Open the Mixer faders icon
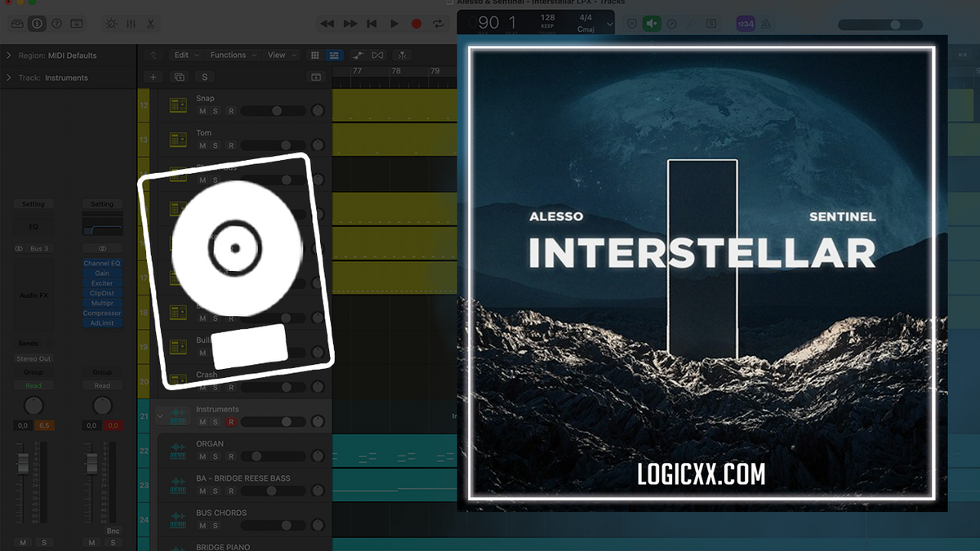 click(131, 24)
